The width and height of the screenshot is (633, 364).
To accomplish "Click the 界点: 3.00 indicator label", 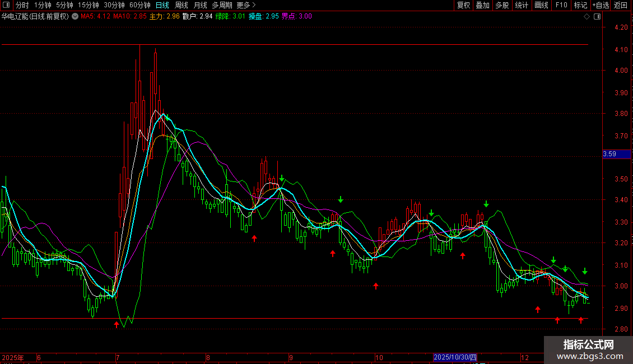I will (297, 17).
